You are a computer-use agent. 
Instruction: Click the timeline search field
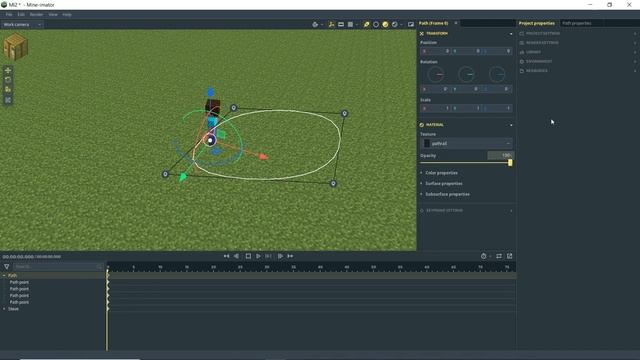(x=58, y=267)
